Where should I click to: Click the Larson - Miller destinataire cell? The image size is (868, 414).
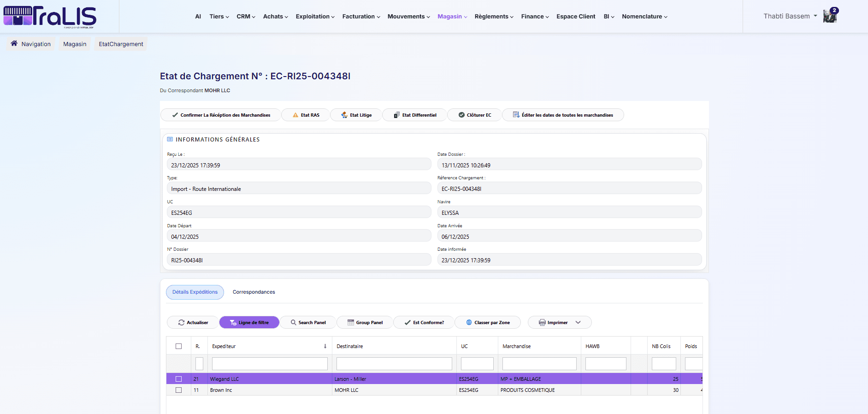394,379
